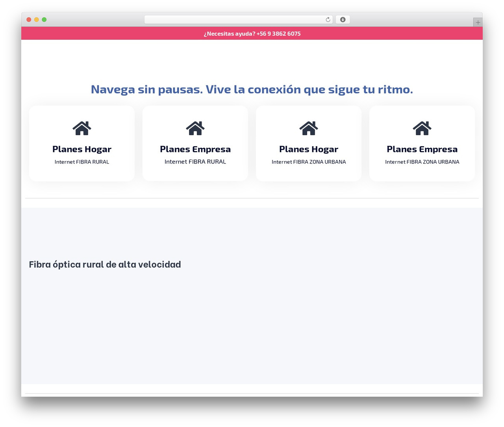The width and height of the screenshot is (504, 427).
Task: Click house icon above Planes Hogar FIBRA RURAL
Action: [x=82, y=128]
